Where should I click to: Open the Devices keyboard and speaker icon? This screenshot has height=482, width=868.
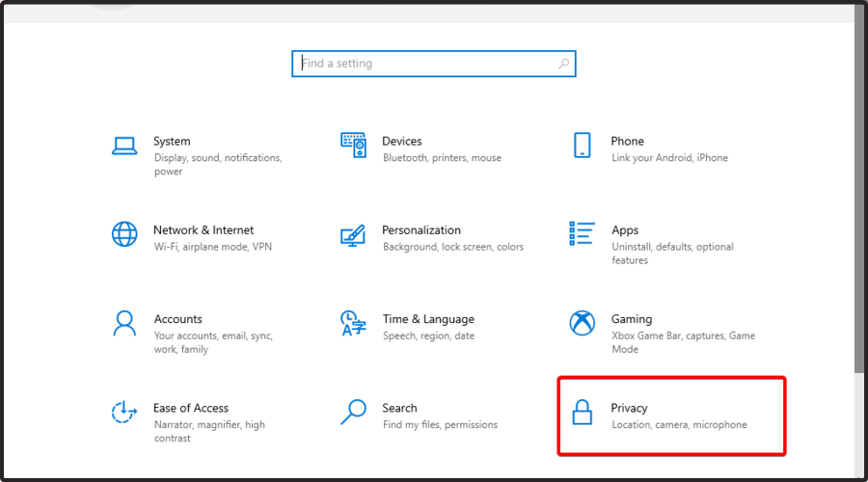353,146
